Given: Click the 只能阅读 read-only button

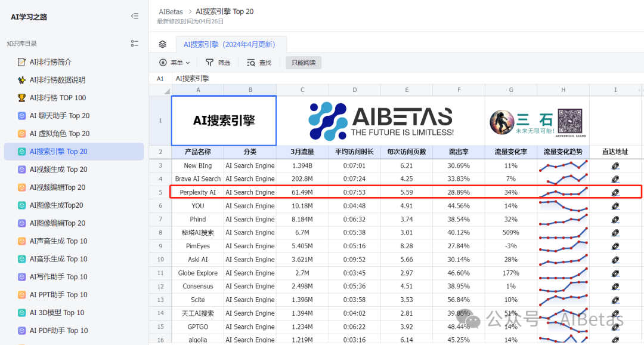Looking at the screenshot, I should (304, 63).
